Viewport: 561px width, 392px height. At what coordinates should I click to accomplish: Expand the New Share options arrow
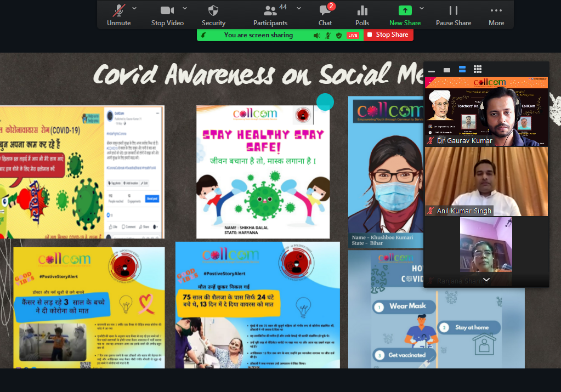pyautogui.click(x=422, y=8)
